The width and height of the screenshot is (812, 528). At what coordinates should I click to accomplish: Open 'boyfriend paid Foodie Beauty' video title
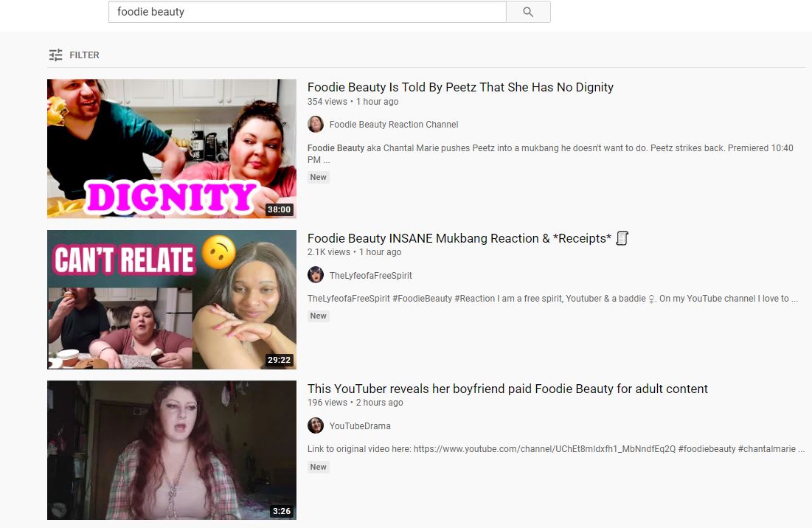(507, 389)
